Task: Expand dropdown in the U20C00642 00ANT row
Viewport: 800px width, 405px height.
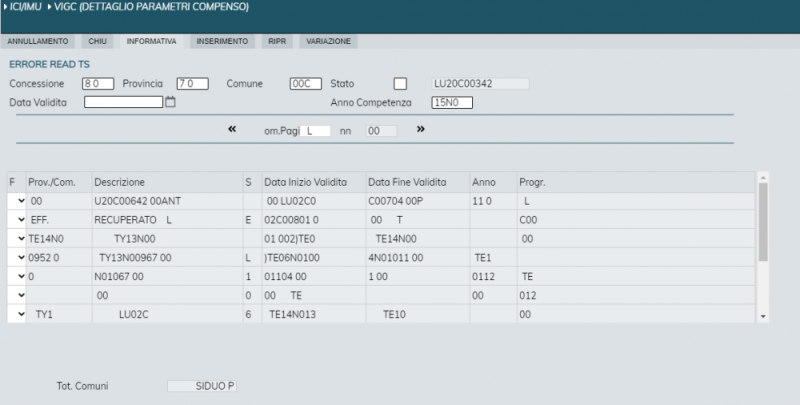Action: tap(20, 201)
